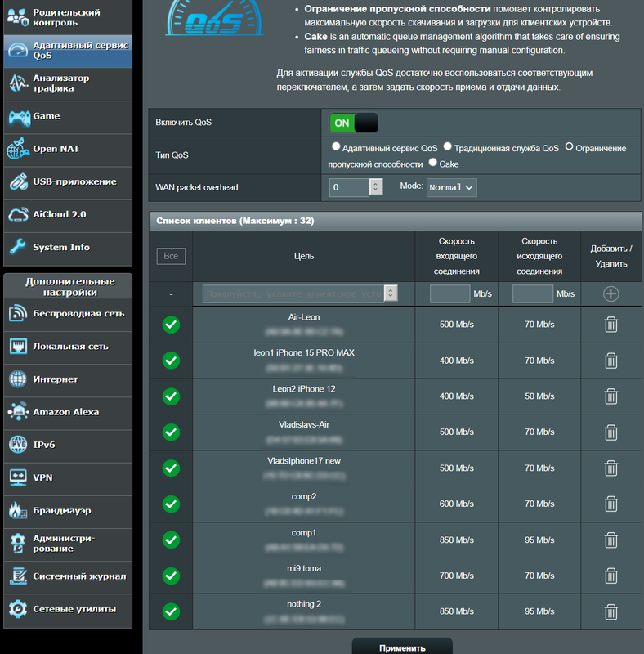The height and width of the screenshot is (654, 644).
Task: Toggle the Air-Leon enabled checkmark
Action: (171, 325)
